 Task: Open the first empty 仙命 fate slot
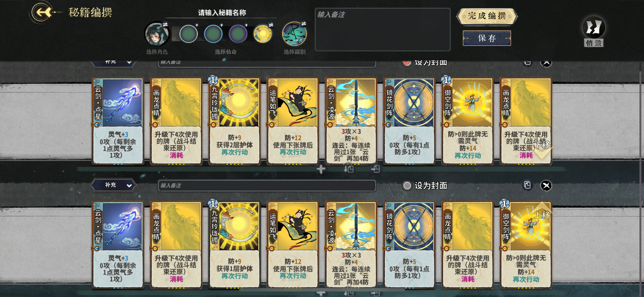tap(188, 34)
